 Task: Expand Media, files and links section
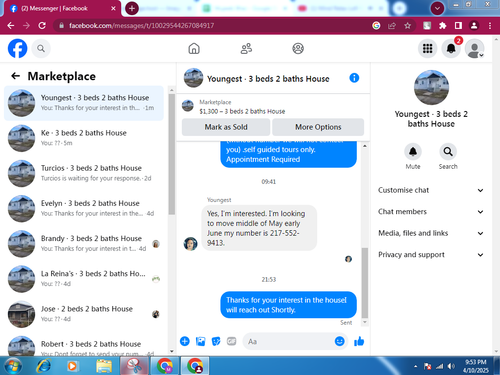pyautogui.click(x=431, y=233)
